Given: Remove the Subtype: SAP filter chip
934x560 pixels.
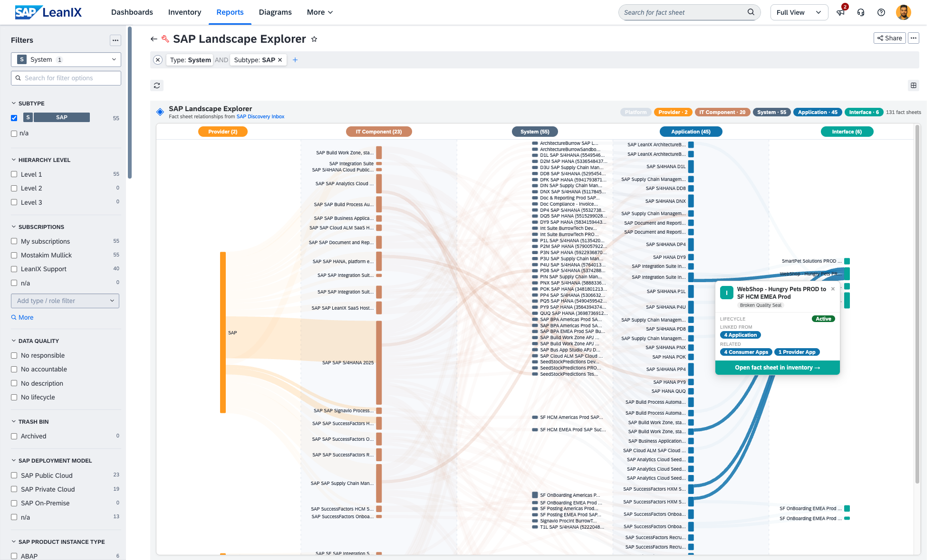Looking at the screenshot, I should (x=280, y=60).
